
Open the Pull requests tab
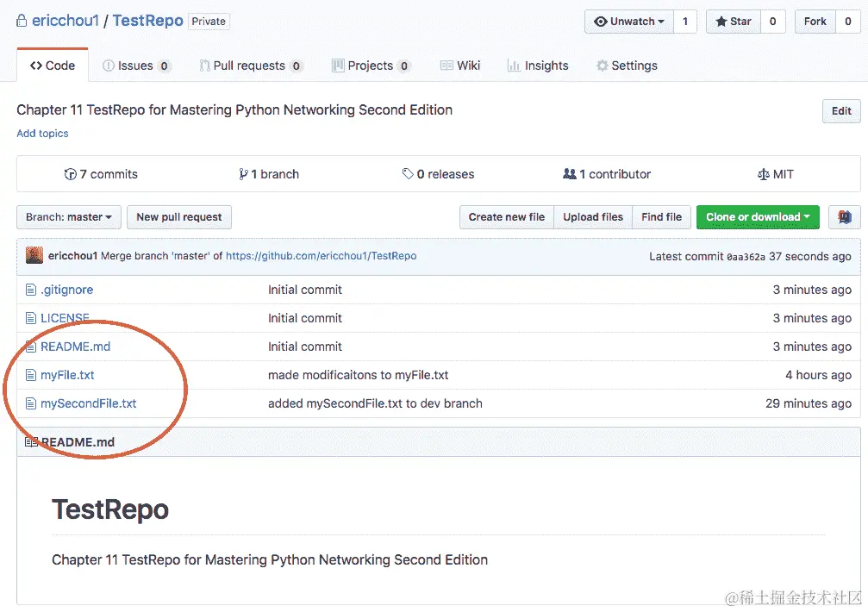(x=250, y=66)
